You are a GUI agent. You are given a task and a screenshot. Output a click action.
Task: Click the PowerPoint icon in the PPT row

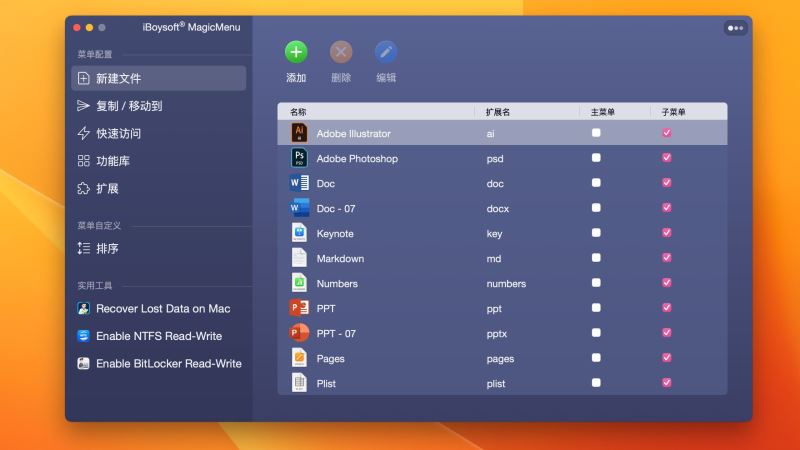[x=299, y=308]
